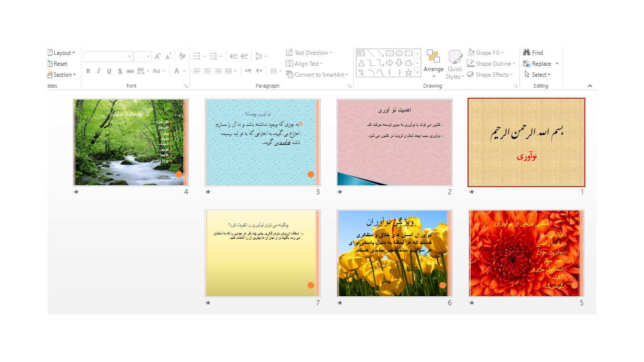Screen dimensions: 644x362
Task: Open the Shape Fill menu
Action: tap(485, 53)
